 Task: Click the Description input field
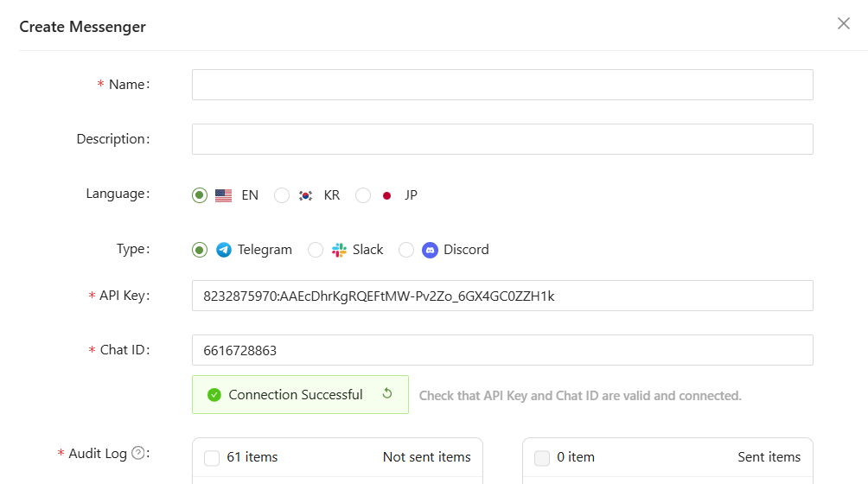pyautogui.click(x=502, y=139)
